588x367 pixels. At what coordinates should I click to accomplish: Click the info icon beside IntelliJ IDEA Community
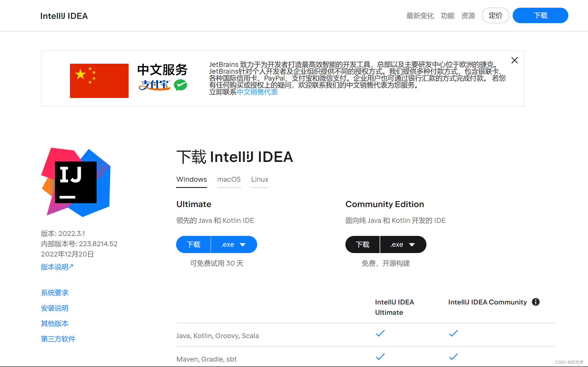click(536, 302)
